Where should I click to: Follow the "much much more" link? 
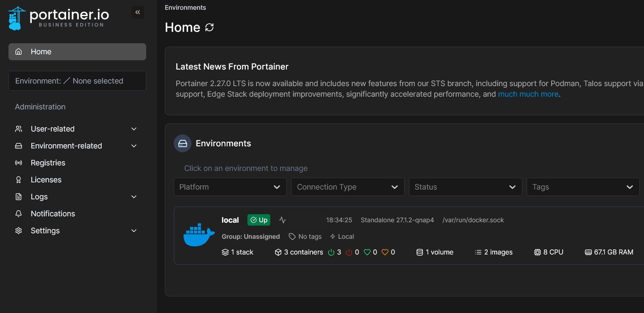tap(528, 94)
